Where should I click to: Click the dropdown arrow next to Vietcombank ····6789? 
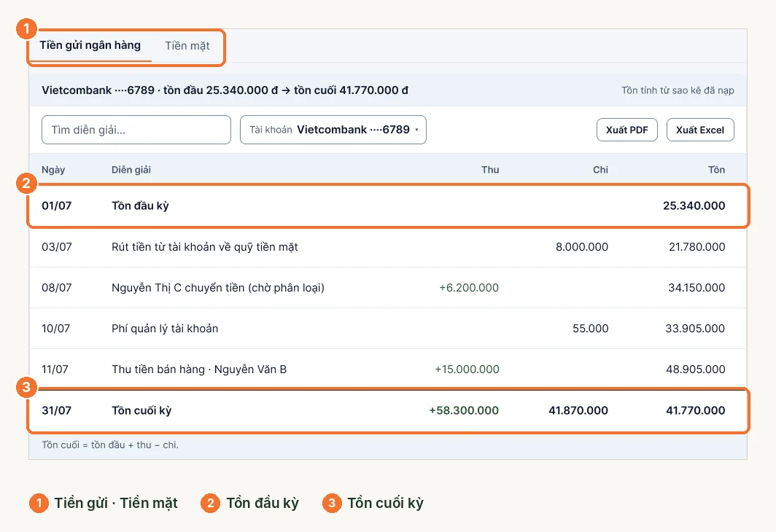[416, 130]
